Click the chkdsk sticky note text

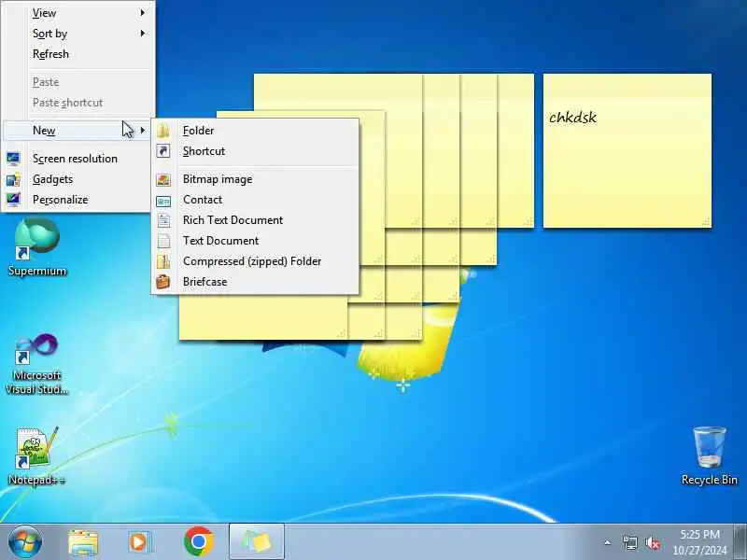click(572, 118)
